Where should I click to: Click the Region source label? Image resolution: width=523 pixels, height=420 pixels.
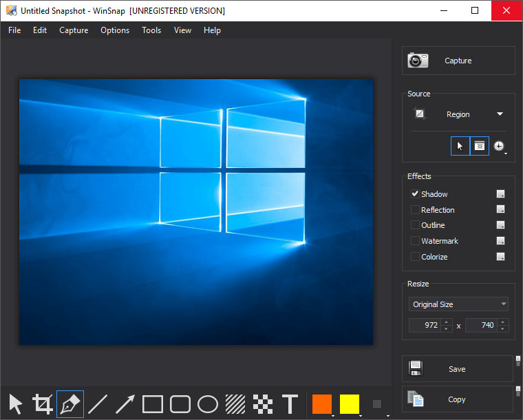458,114
